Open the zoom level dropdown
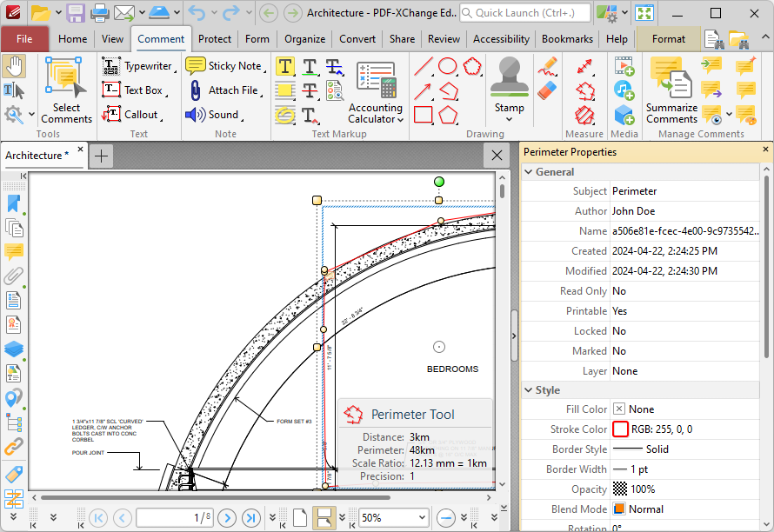The width and height of the screenshot is (774, 532). pyautogui.click(x=422, y=518)
